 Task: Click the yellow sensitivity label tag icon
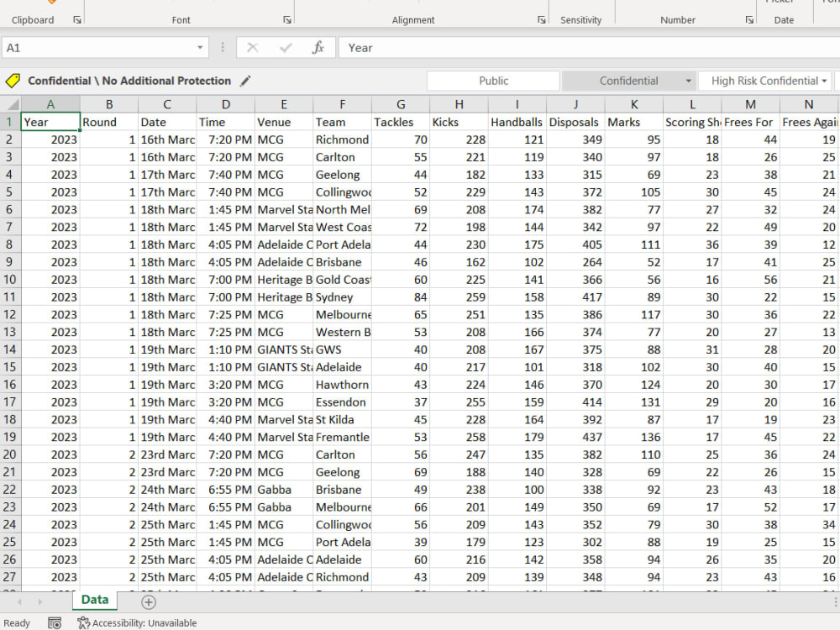(x=13, y=81)
